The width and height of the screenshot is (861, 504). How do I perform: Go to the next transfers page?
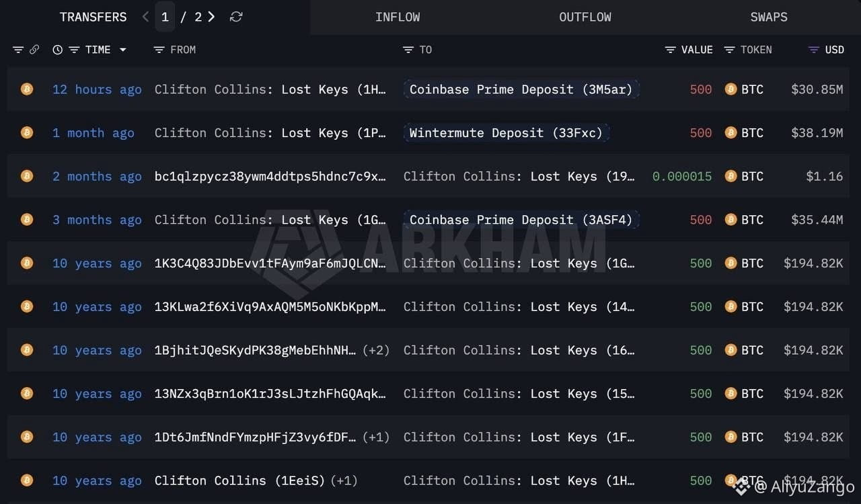(x=211, y=17)
